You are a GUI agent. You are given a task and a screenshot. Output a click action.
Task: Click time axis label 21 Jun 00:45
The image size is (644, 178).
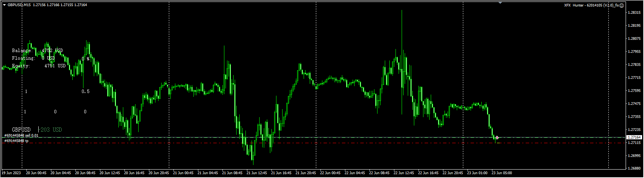pyautogui.click(x=183, y=173)
